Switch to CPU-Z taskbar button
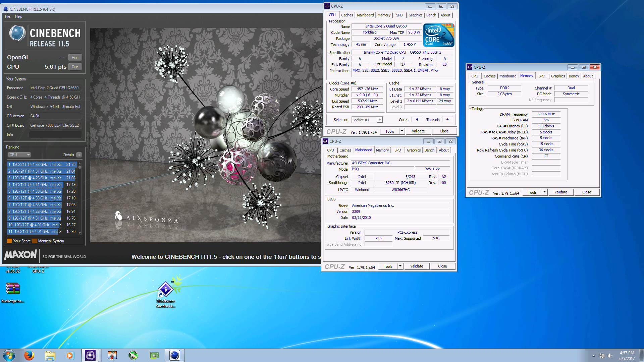Screen dimensions: 644x362 tap(90, 355)
